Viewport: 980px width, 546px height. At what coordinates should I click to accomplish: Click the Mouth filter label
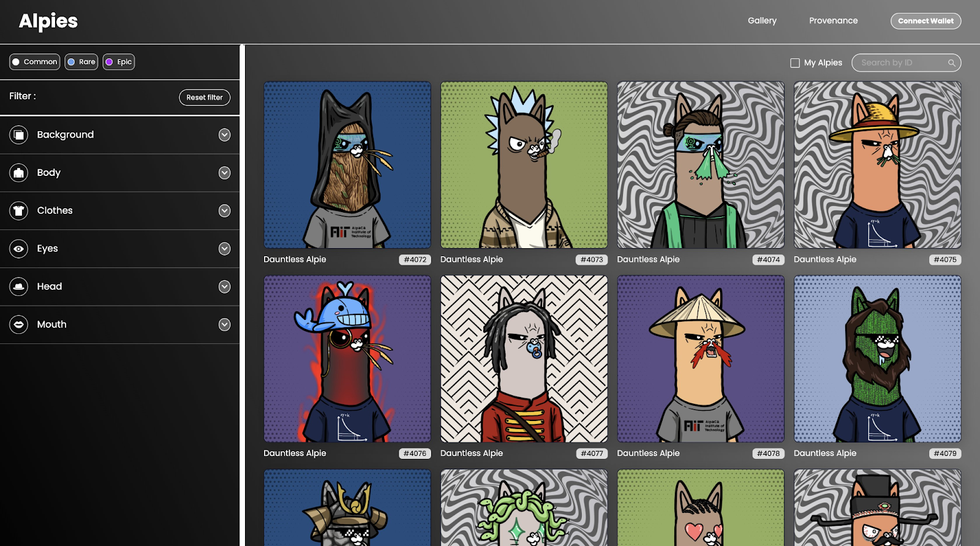(x=51, y=324)
